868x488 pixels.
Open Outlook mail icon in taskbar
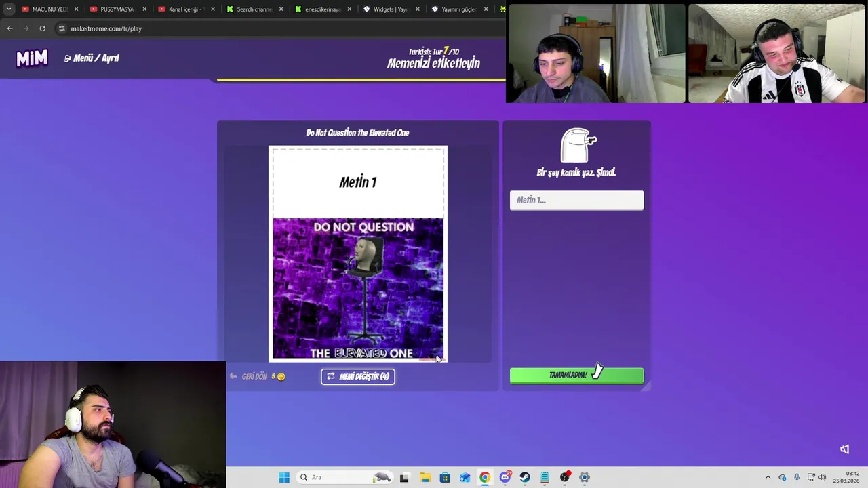[x=465, y=477]
